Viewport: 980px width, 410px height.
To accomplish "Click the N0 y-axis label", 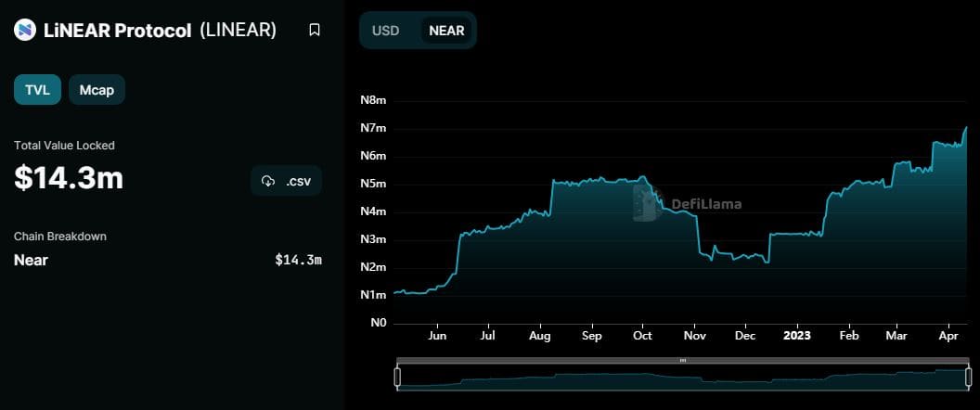I will 378,323.
